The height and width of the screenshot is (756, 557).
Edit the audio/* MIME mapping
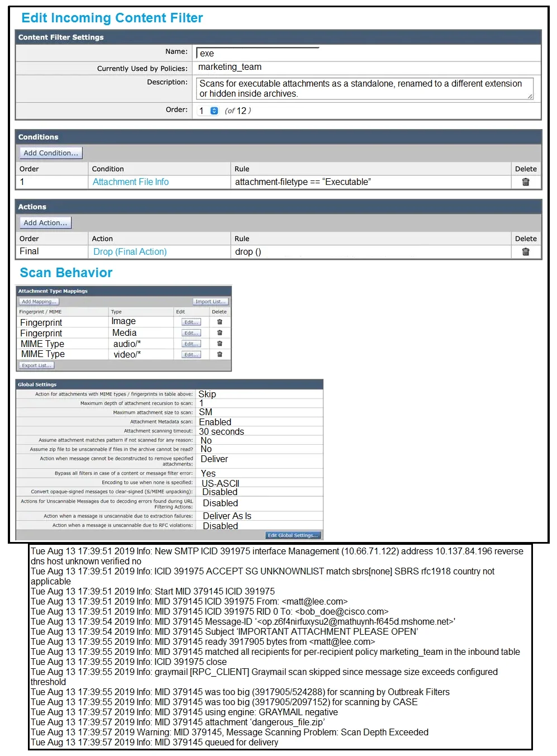[191, 344]
